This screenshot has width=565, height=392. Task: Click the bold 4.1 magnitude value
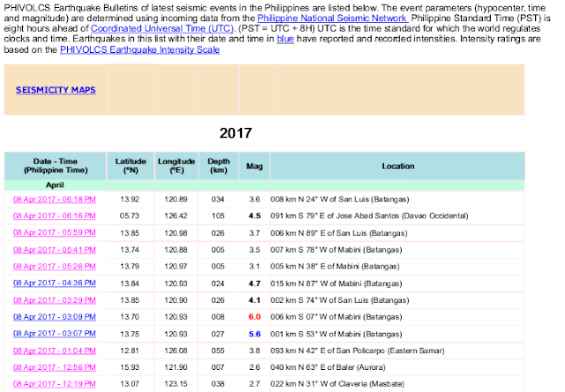[x=254, y=300]
